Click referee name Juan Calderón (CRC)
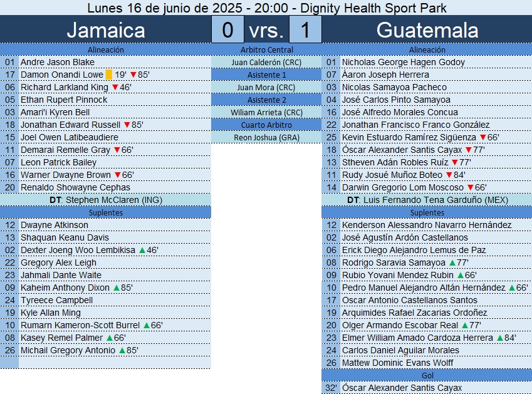This screenshot has height=394, width=532. click(x=266, y=63)
